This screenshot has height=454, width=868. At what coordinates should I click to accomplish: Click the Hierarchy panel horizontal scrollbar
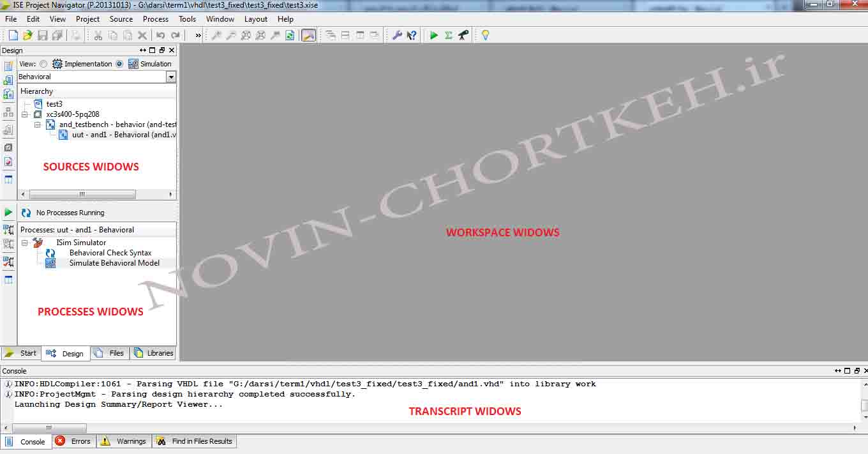click(82, 194)
